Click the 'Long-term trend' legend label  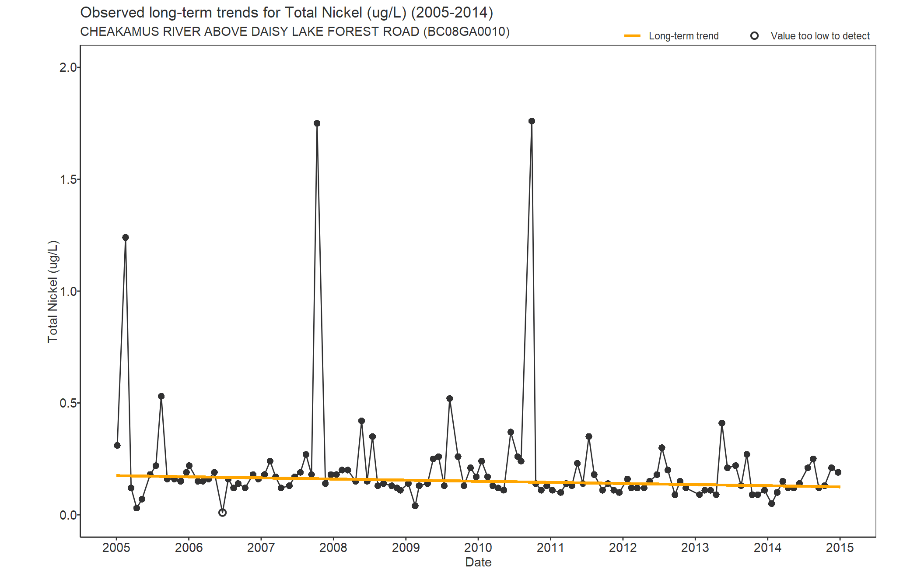(x=683, y=36)
